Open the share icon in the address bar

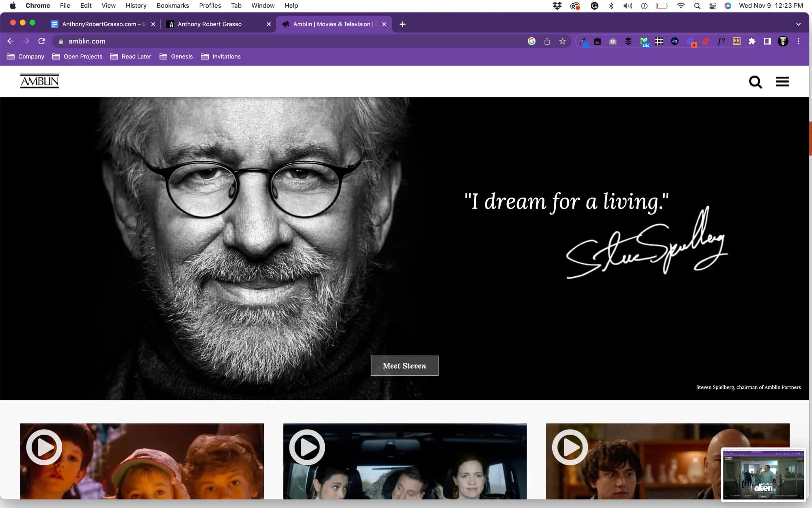[547, 41]
